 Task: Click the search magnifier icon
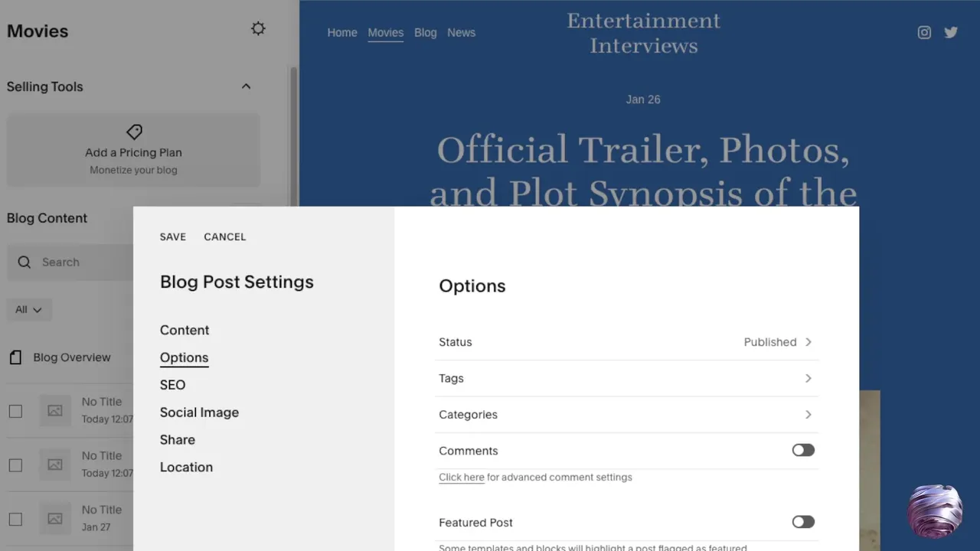coord(24,262)
